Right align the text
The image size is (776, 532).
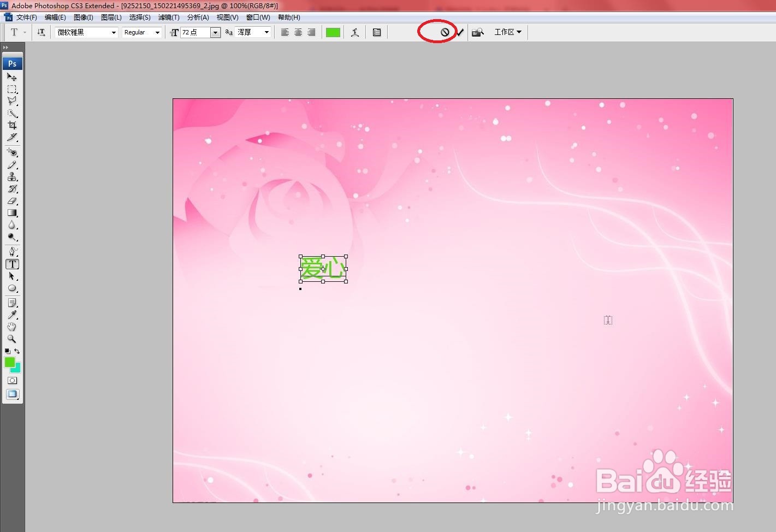pyautogui.click(x=311, y=32)
